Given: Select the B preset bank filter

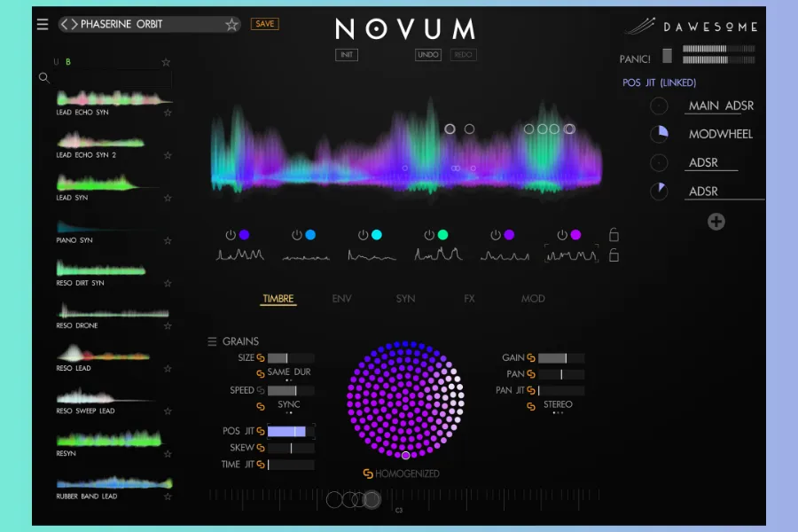Looking at the screenshot, I should pyautogui.click(x=68, y=62).
